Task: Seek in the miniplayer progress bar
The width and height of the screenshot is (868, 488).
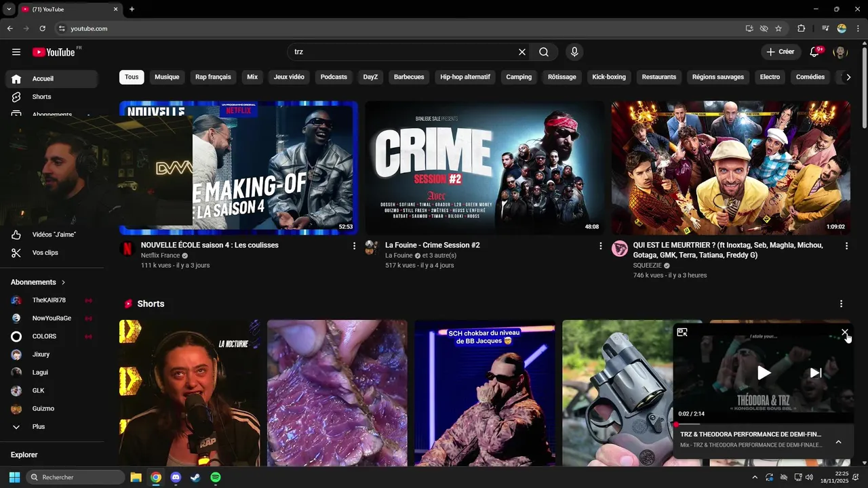Action: point(764,425)
